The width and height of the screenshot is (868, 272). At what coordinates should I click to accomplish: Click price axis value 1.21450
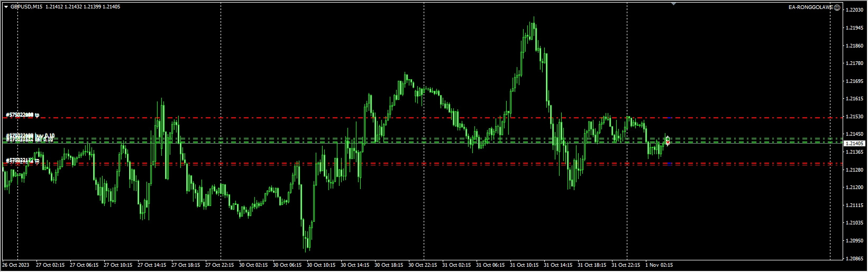pyautogui.click(x=855, y=134)
